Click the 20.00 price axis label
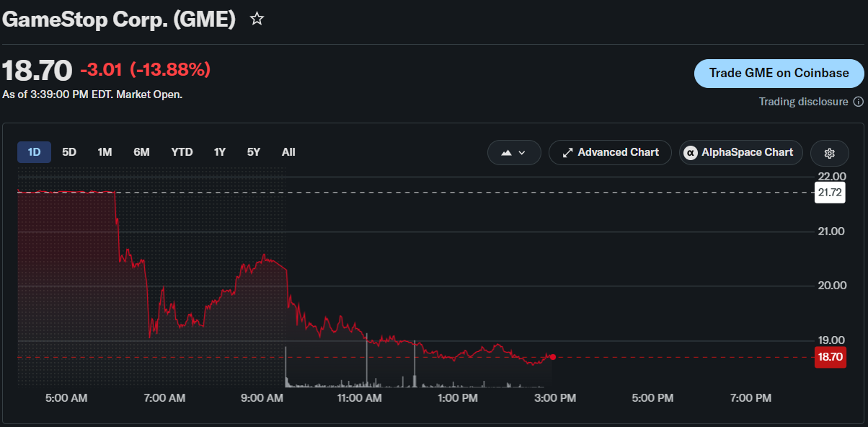The height and width of the screenshot is (427, 868). [832, 286]
